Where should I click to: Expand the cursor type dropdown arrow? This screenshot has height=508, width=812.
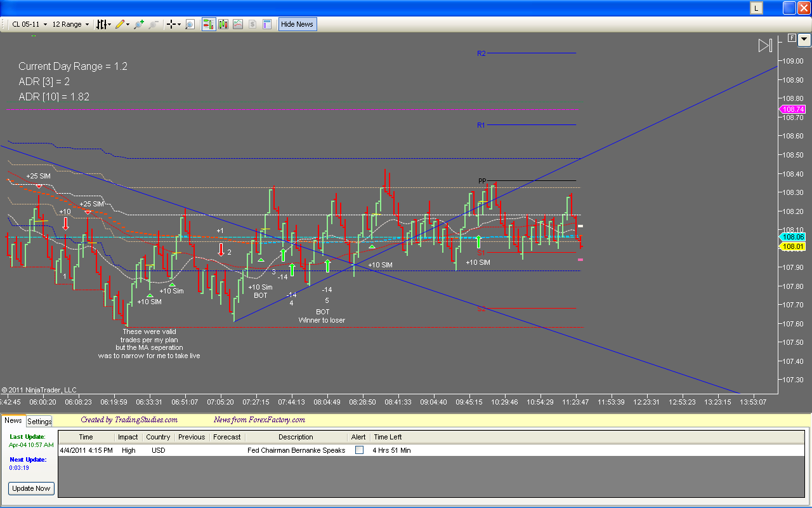(180, 24)
